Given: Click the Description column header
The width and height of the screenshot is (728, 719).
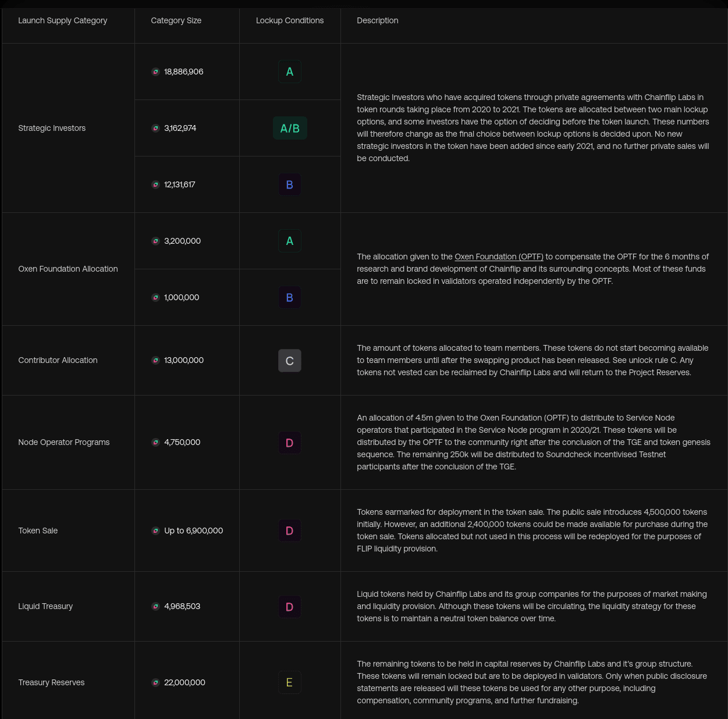Looking at the screenshot, I should click(378, 20).
